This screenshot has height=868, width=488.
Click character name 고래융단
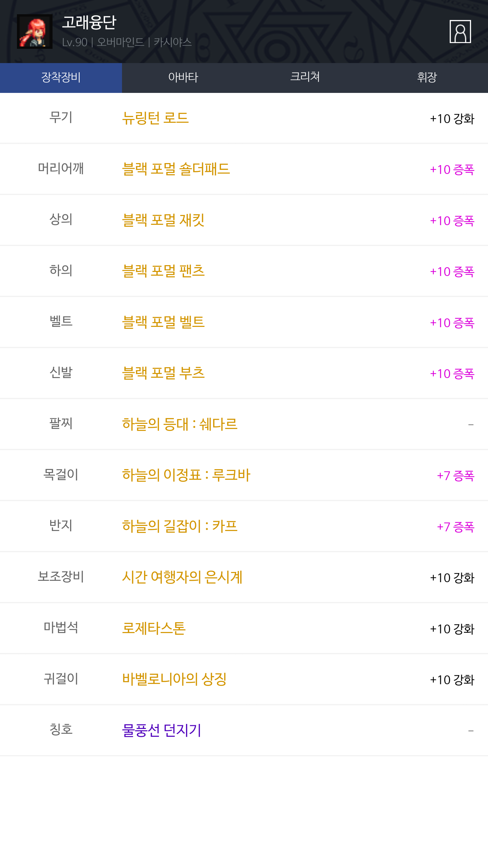pos(89,23)
